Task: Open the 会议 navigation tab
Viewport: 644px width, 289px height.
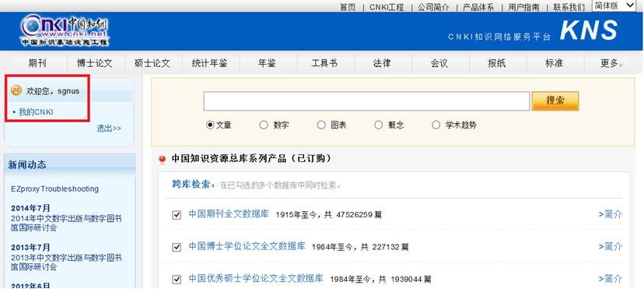Action: click(x=439, y=63)
